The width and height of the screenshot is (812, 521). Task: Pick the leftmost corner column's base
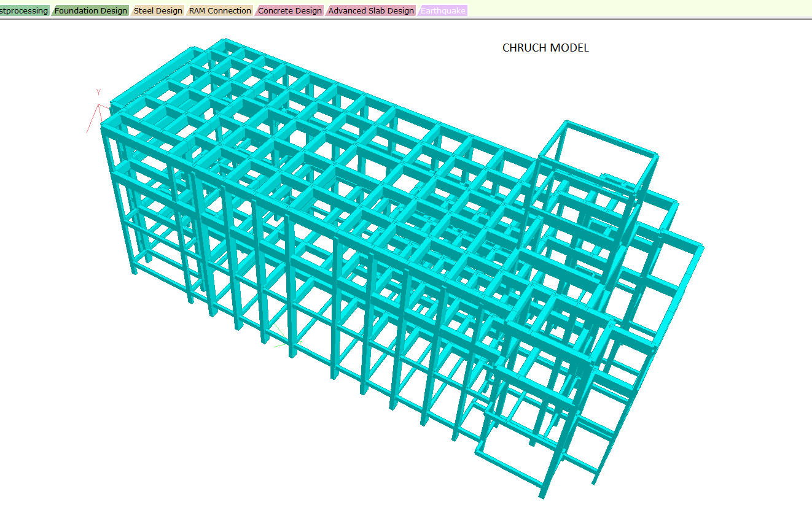coord(134,270)
